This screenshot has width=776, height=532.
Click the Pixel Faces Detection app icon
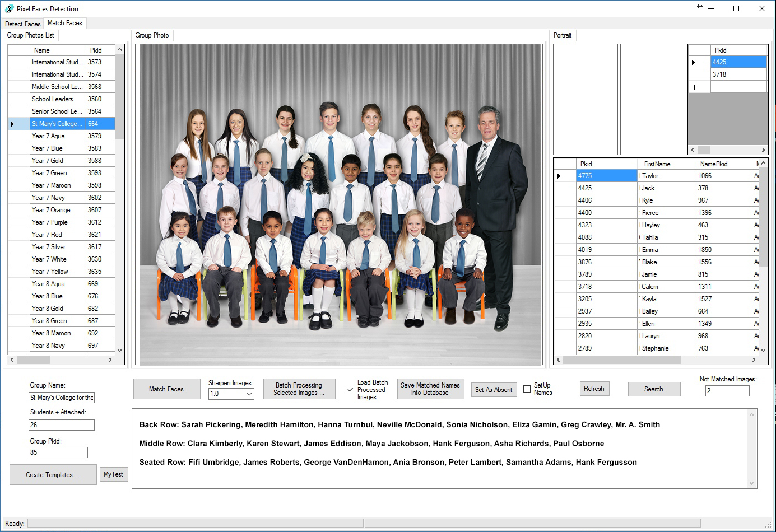tap(9, 8)
